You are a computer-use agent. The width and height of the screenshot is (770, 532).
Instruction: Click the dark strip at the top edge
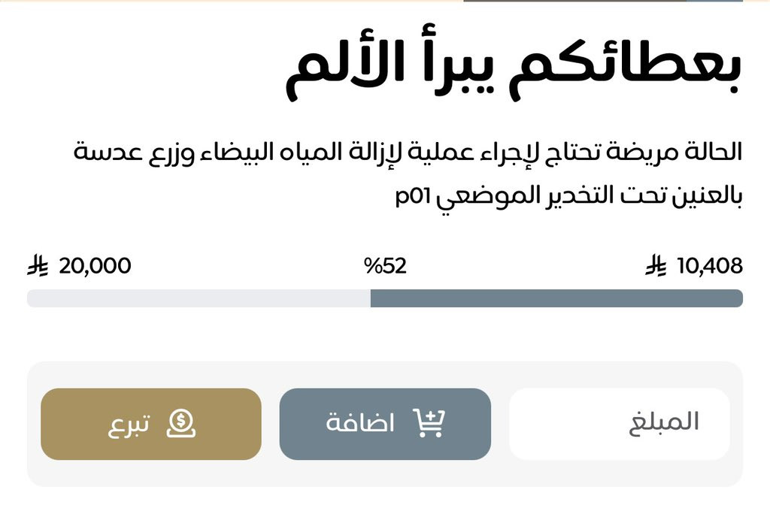602,2
